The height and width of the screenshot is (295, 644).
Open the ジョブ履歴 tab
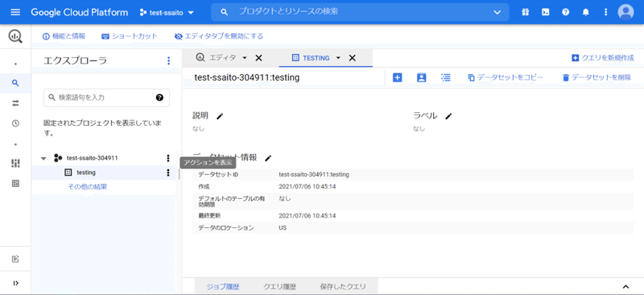[223, 287]
